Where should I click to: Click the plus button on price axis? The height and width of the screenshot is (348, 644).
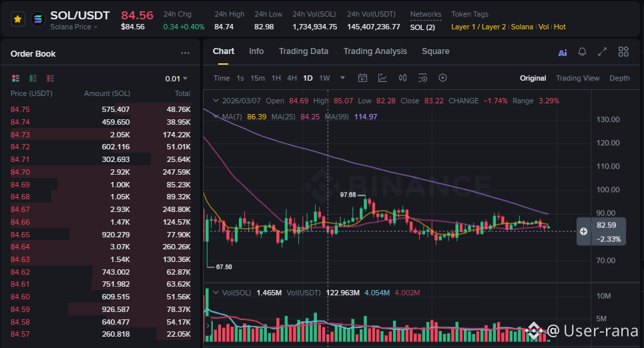[x=584, y=231]
